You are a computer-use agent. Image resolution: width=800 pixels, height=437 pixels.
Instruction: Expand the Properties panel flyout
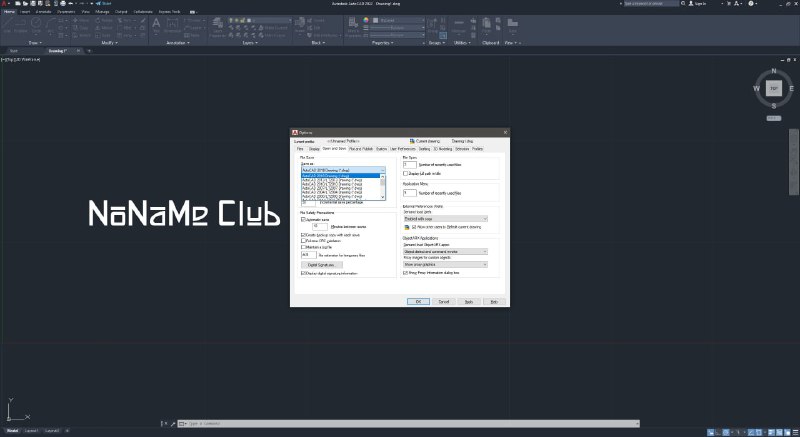pyautogui.click(x=382, y=43)
